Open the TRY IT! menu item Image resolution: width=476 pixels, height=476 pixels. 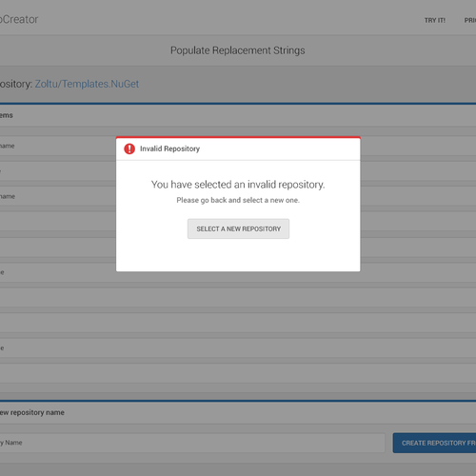[435, 20]
